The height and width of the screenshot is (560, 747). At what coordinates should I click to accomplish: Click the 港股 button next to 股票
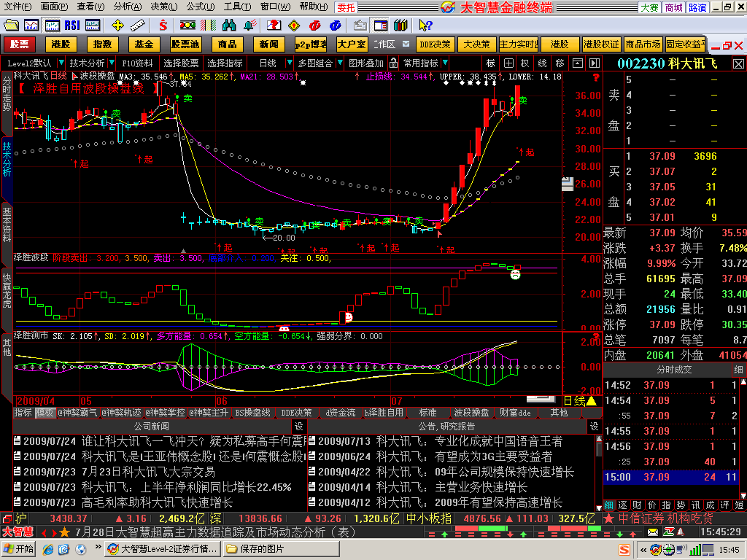click(x=61, y=44)
